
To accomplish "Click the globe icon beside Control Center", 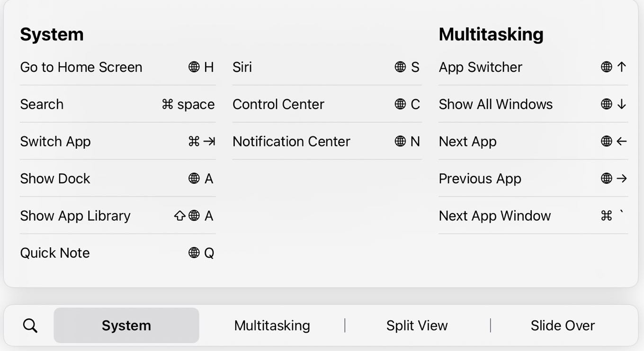I will (400, 104).
